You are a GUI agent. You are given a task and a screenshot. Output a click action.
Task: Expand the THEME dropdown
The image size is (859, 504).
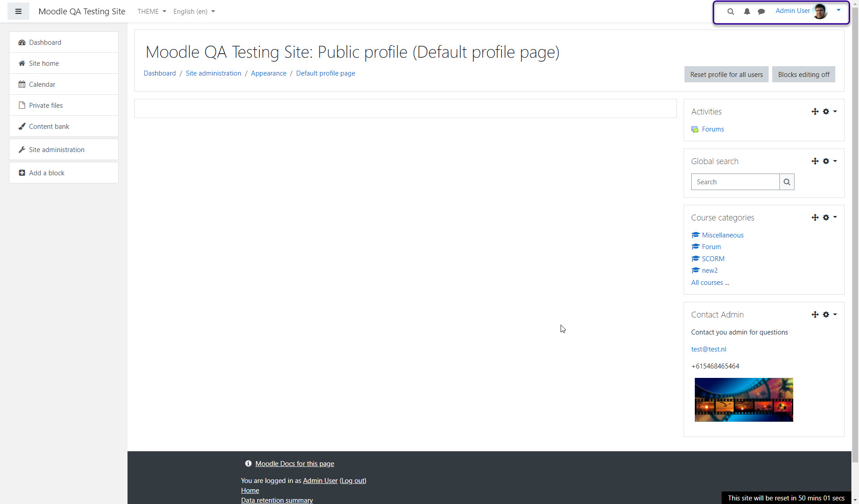[152, 12]
